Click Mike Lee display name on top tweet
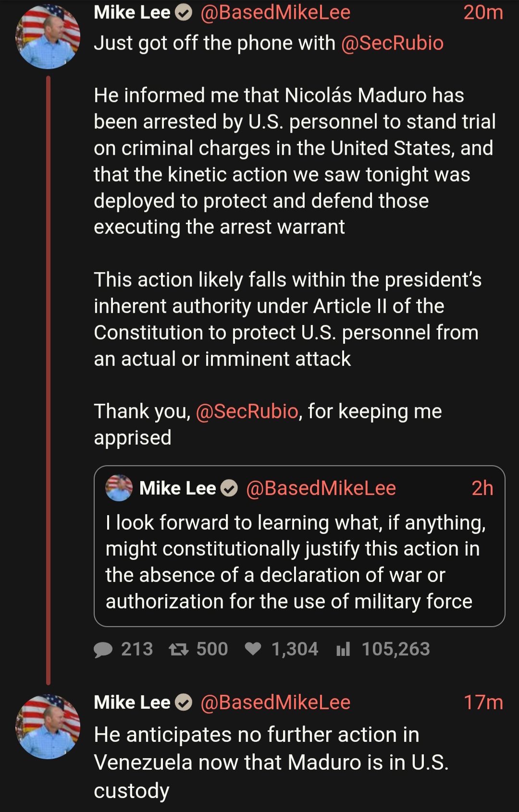519x812 pixels. click(132, 13)
